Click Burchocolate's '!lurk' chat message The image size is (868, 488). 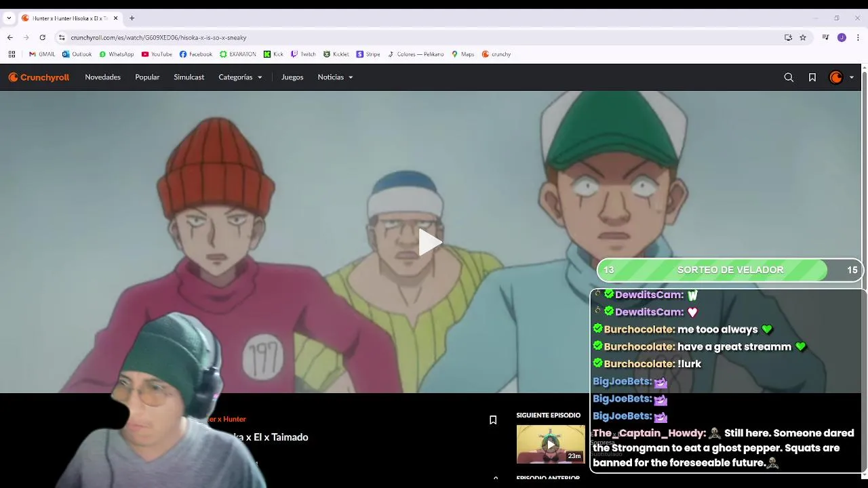[689, 364]
